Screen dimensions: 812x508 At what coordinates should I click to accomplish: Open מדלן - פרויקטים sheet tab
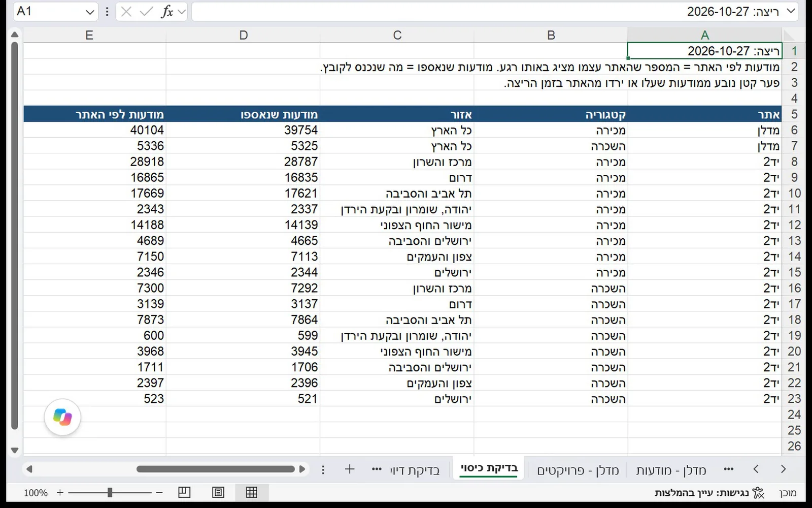click(x=578, y=470)
